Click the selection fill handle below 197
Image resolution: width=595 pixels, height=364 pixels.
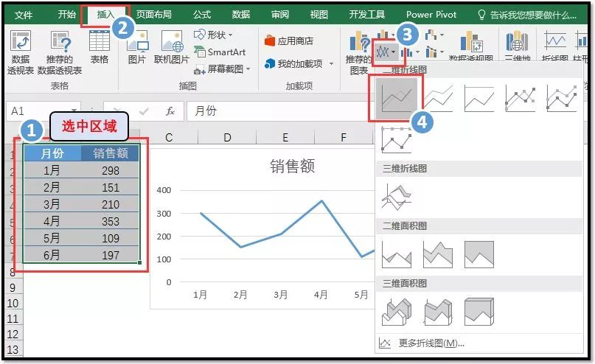click(139, 262)
